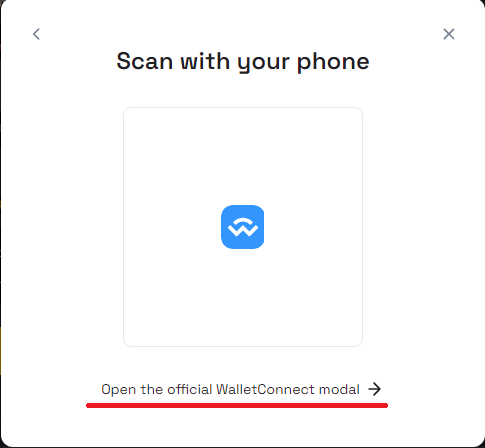
Task: Click the empty area below the WalletConnect logo
Action: pos(243,297)
